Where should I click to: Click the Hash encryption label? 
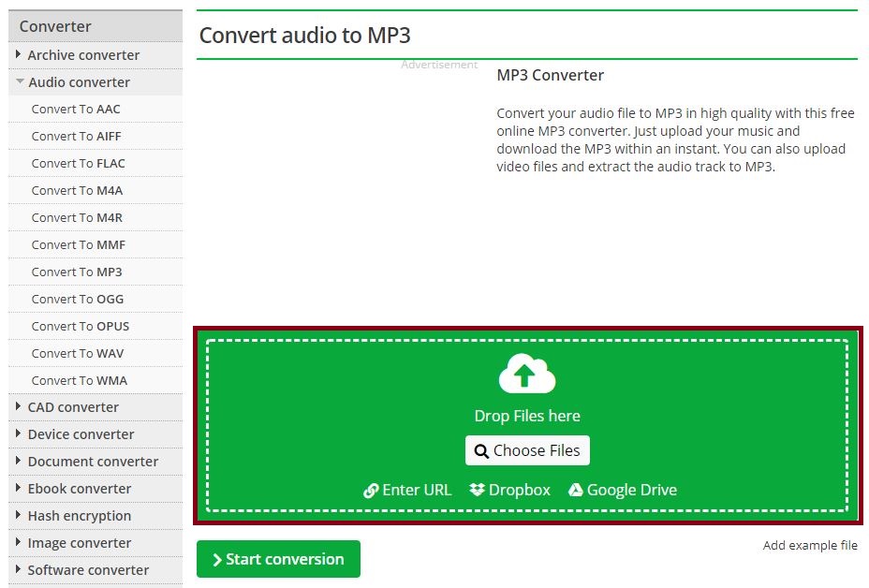click(x=80, y=516)
